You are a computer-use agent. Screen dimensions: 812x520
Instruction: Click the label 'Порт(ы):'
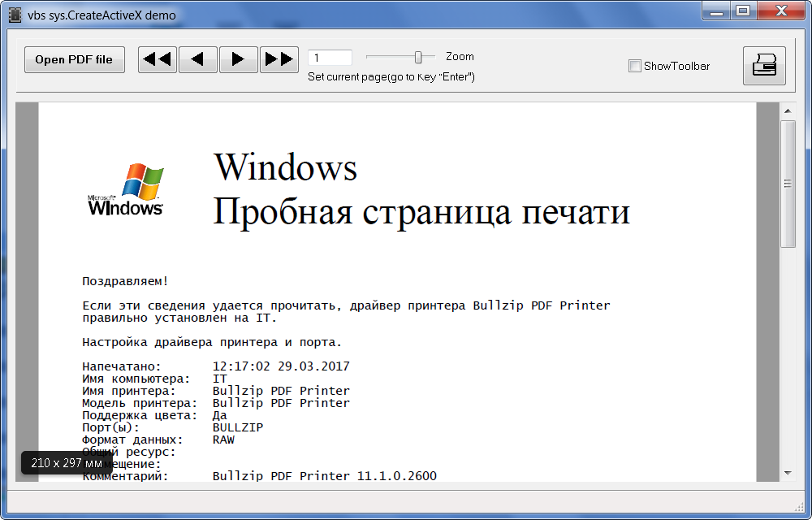click(110, 428)
